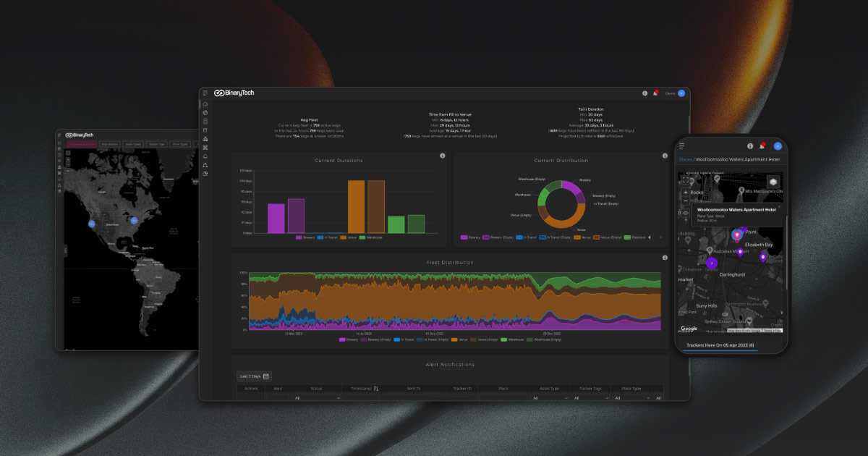
Task: Click the purple cluster marker near Darlinghurst
Action: [712, 263]
